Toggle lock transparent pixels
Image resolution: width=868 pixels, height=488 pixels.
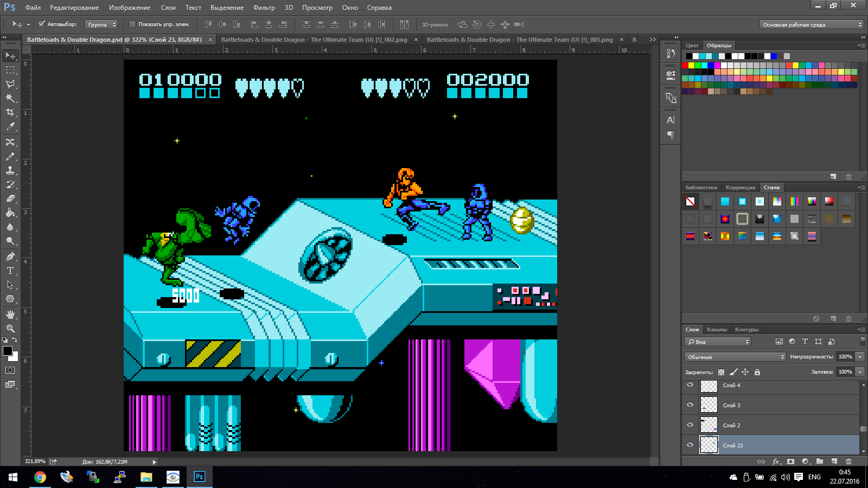pyautogui.click(x=721, y=372)
